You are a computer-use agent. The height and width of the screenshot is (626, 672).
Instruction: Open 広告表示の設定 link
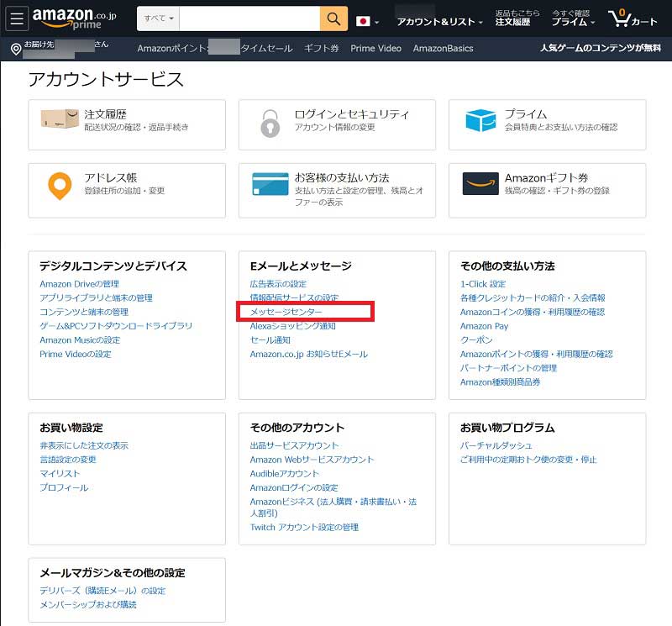[278, 284]
